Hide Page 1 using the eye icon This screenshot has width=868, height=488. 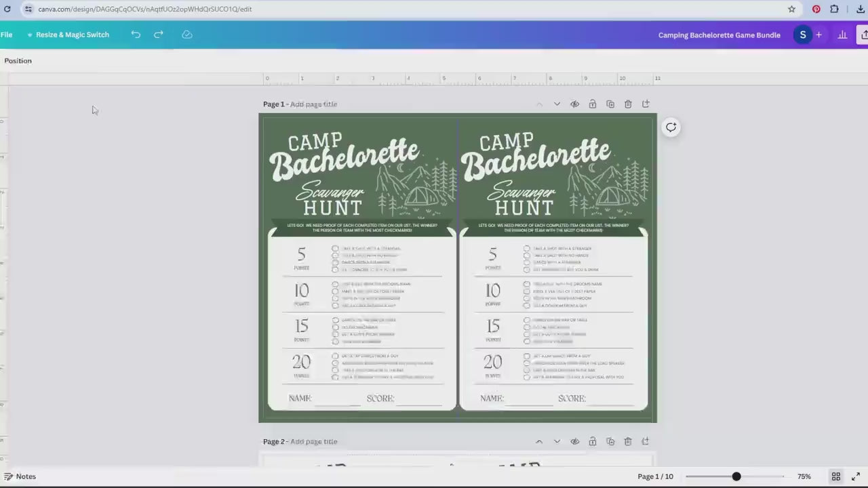574,104
